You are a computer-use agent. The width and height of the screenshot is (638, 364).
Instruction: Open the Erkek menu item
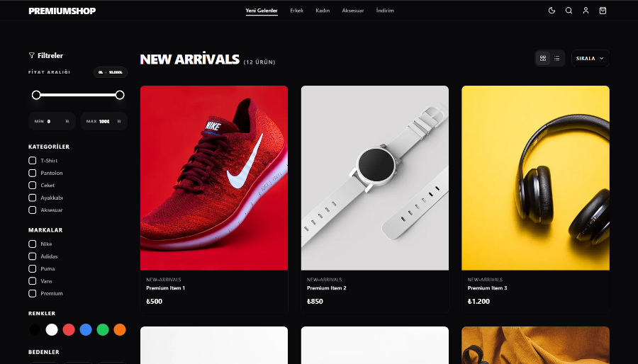[x=296, y=11]
